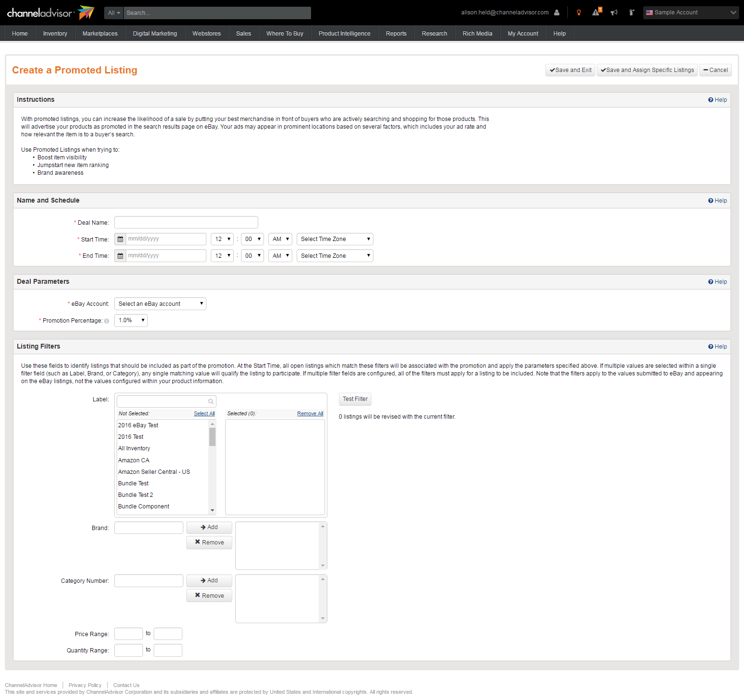Viewport: 744px width, 700px height.
Task: Select End Time time zone dropdown
Action: click(x=335, y=256)
